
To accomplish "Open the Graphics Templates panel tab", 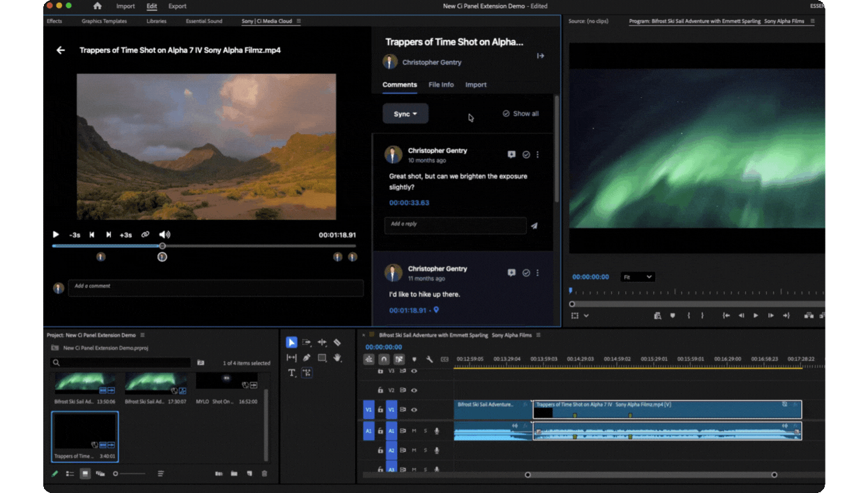I will 104,22.
